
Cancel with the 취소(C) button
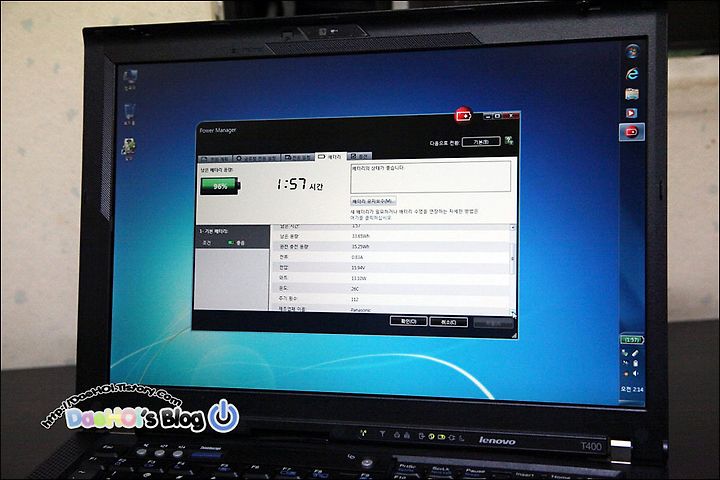(x=448, y=322)
